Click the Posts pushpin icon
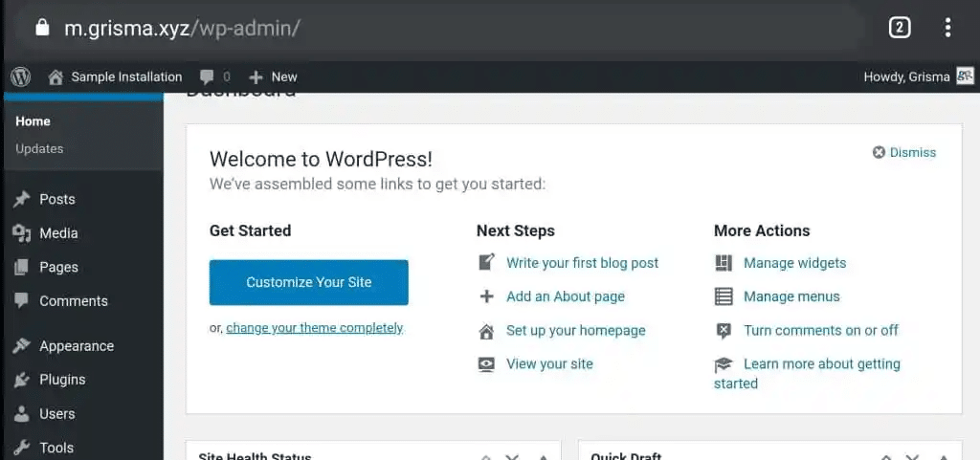 22,200
